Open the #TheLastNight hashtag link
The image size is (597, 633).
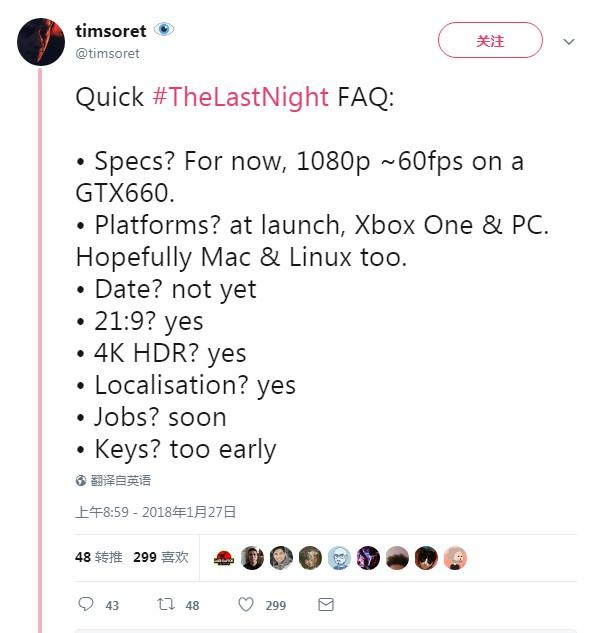click(241, 97)
